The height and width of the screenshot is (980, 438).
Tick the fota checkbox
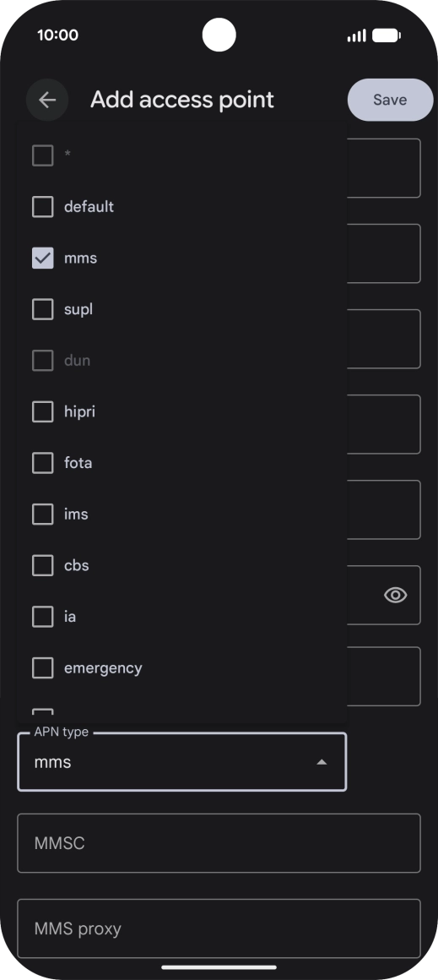coord(42,463)
